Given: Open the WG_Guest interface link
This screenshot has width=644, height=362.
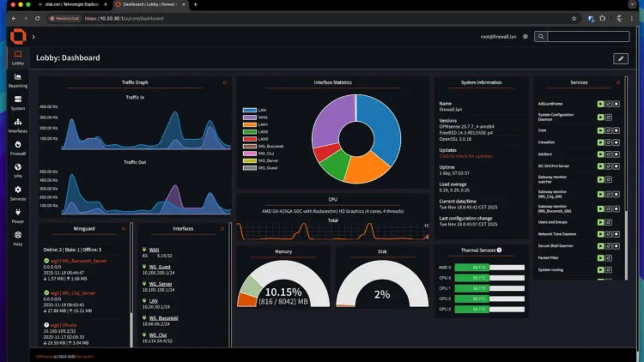Looking at the screenshot, I should tap(160, 267).
